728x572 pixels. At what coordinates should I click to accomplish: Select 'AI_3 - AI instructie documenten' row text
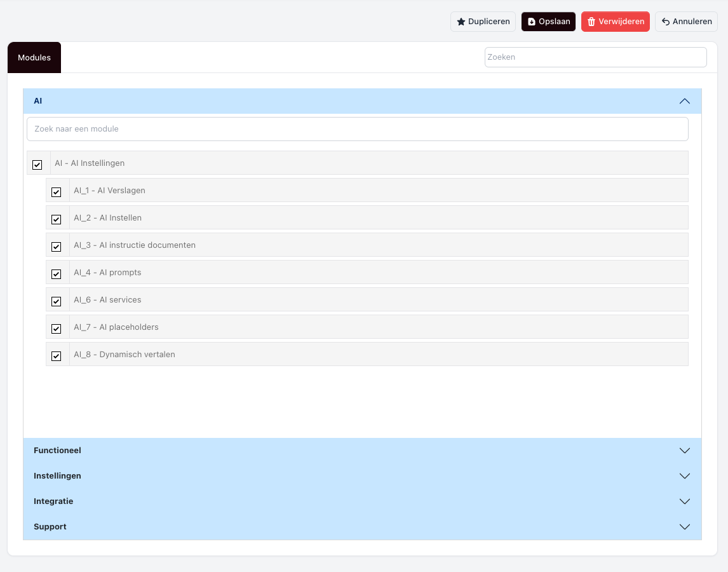(135, 245)
